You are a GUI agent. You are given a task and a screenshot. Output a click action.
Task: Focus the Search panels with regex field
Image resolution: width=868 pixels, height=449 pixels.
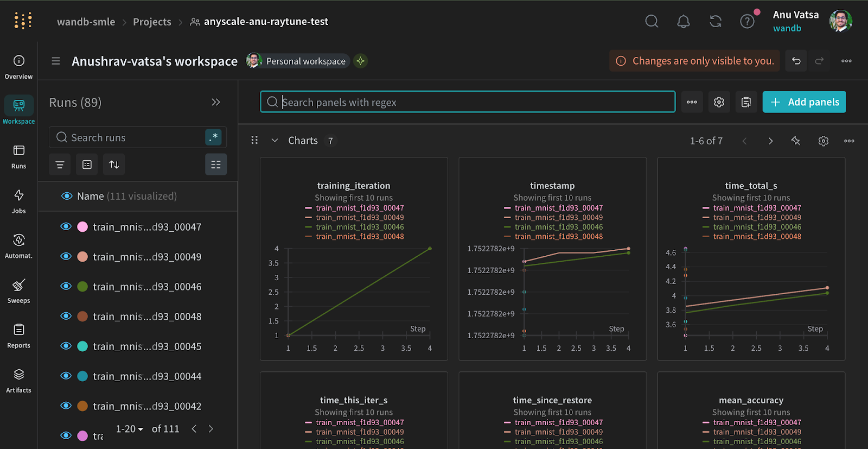click(x=468, y=102)
